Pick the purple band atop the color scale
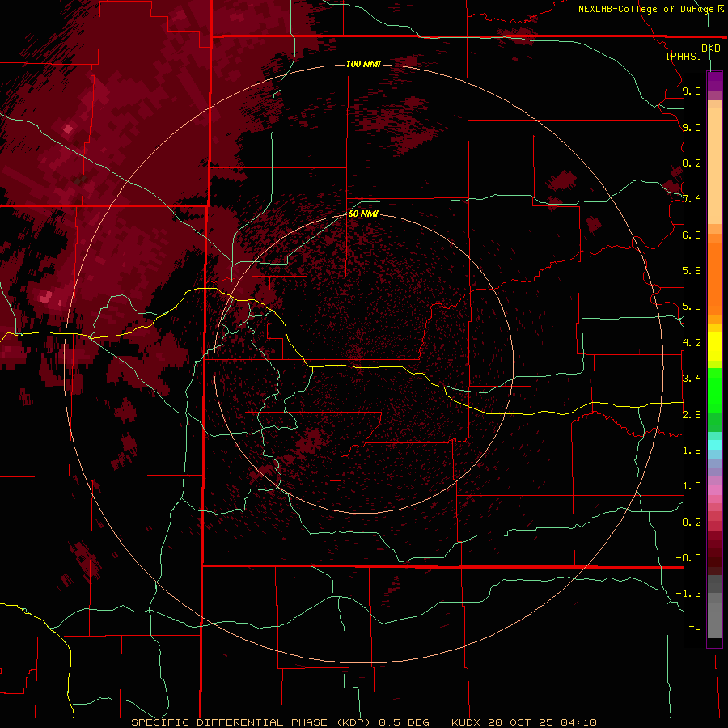The image size is (728, 728). coord(714,81)
